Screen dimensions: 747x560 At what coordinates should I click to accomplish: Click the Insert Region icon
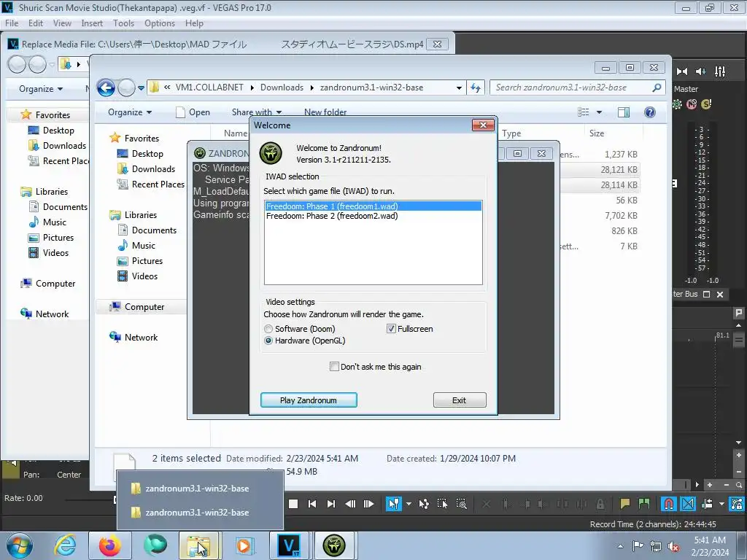coord(643,504)
